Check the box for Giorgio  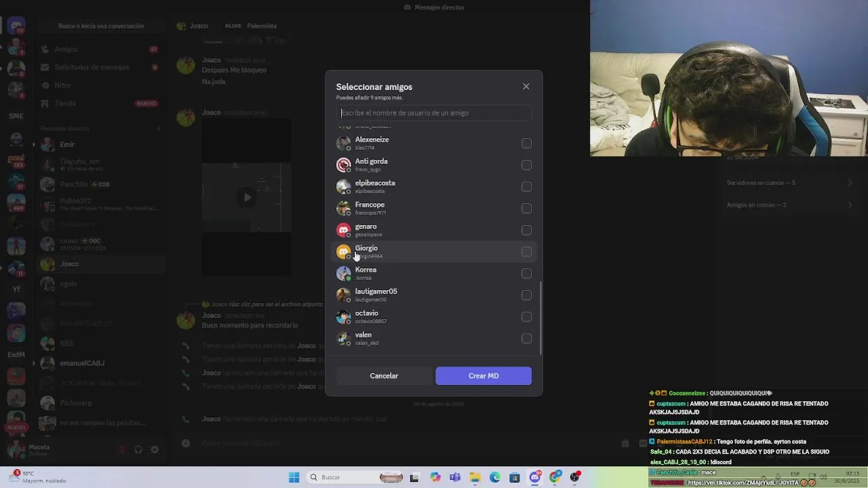click(x=526, y=252)
